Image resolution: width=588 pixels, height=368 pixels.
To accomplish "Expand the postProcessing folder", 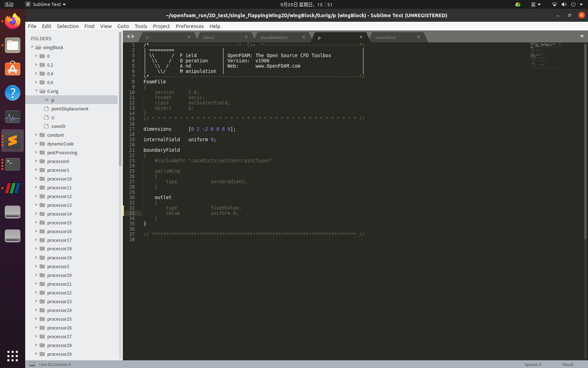I will (36, 152).
